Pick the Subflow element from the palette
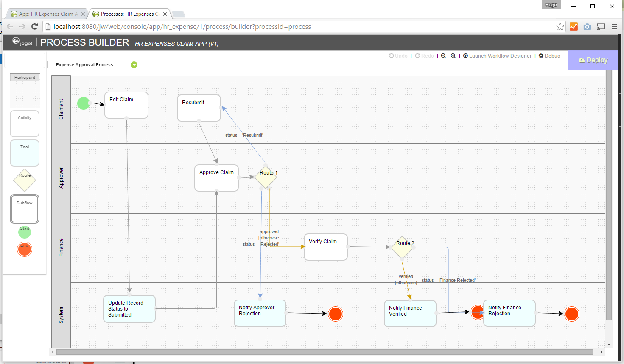The height and width of the screenshot is (364, 624). (x=25, y=209)
